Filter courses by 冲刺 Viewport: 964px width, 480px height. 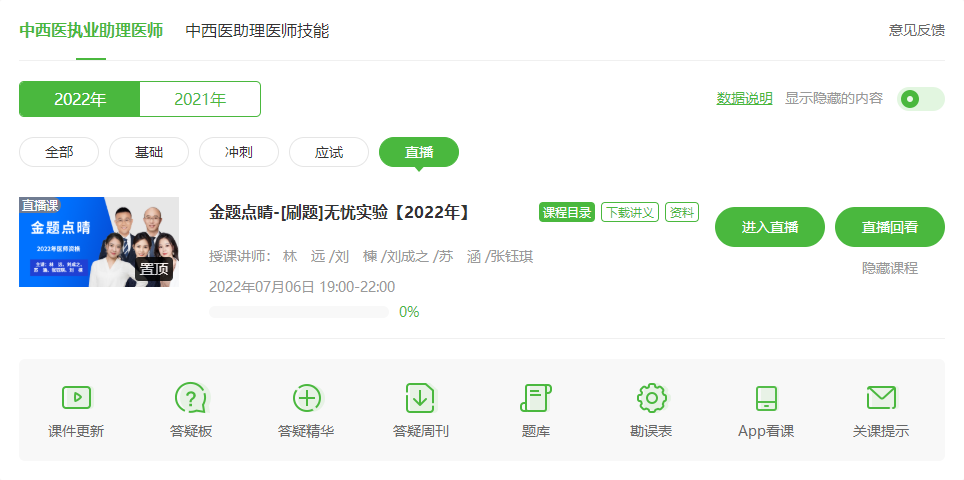coord(239,152)
